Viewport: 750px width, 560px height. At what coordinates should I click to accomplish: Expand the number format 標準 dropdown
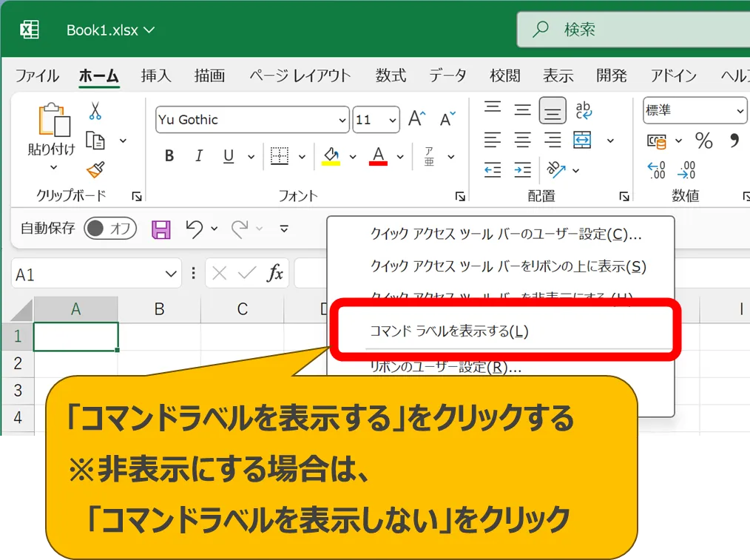tap(740, 111)
